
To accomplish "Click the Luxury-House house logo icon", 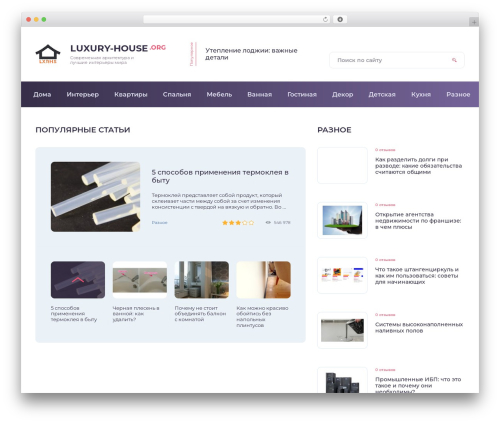I will tap(48, 53).
